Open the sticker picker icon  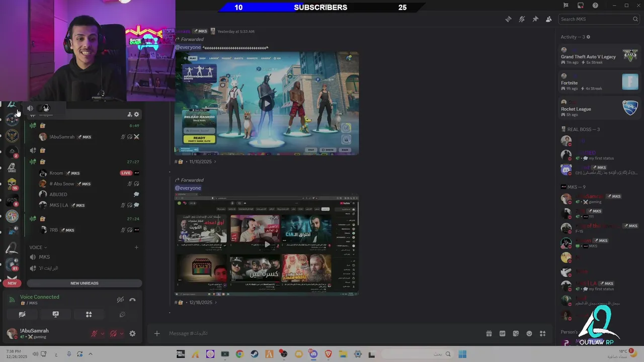(516, 333)
